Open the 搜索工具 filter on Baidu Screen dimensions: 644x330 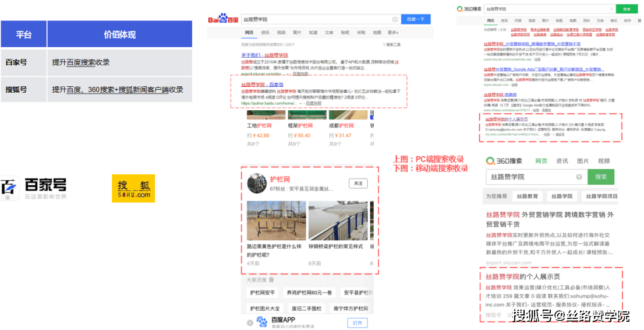pyautogui.click(x=391, y=44)
